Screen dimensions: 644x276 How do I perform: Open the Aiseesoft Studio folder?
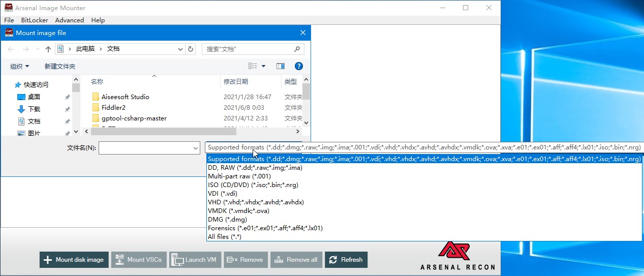(x=125, y=97)
